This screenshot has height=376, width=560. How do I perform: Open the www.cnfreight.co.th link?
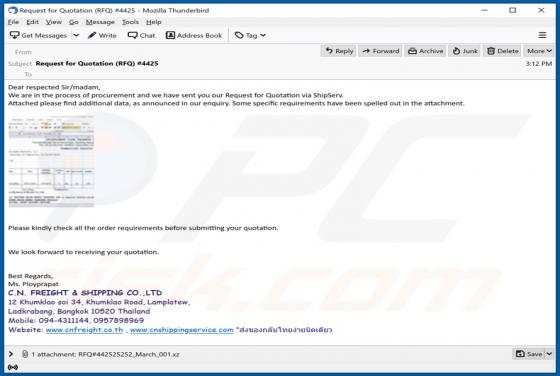84,330
